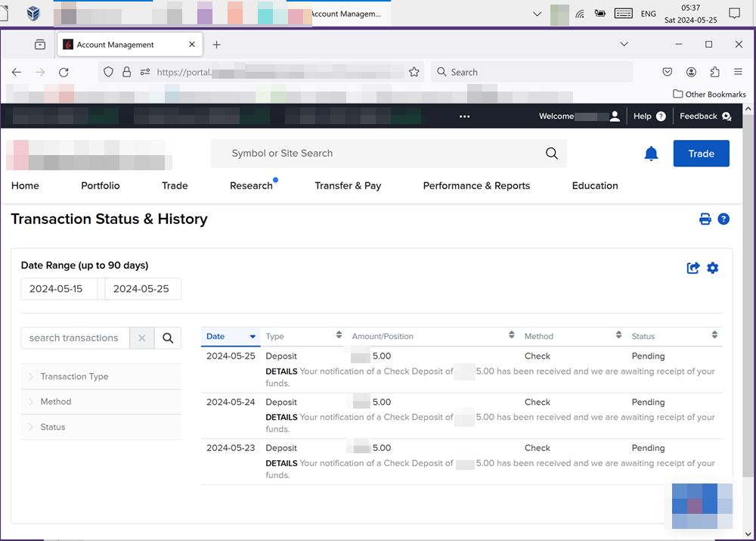Open Performance & Reports menu
The height and width of the screenshot is (541, 756).
click(476, 186)
